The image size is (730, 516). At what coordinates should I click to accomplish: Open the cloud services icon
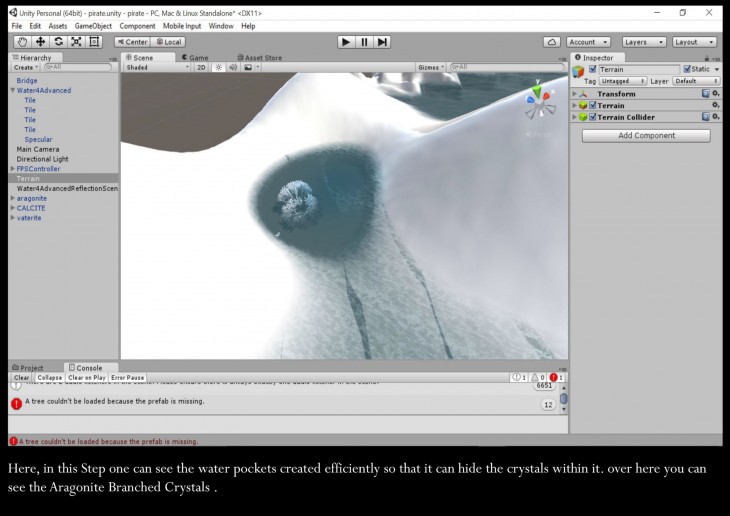(551, 42)
